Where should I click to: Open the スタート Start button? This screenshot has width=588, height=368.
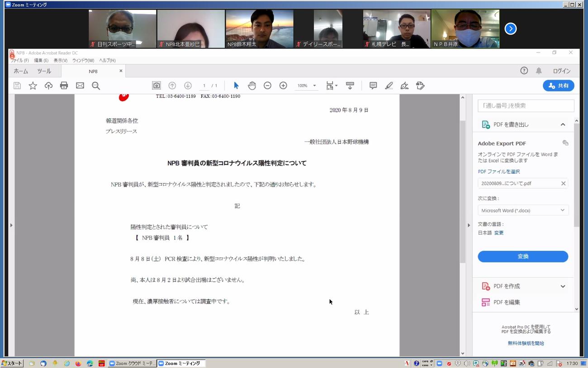12,363
